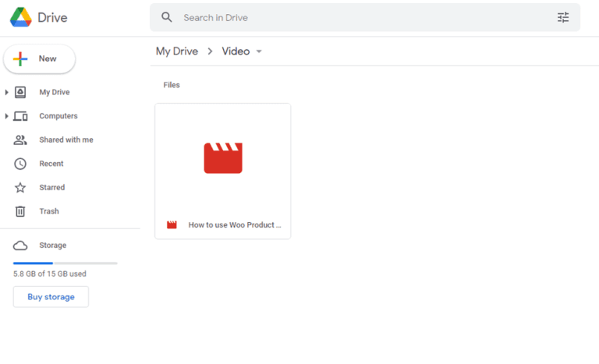Select Starred in the sidebar
Viewport: 599px width, 364px height.
pyautogui.click(x=51, y=188)
